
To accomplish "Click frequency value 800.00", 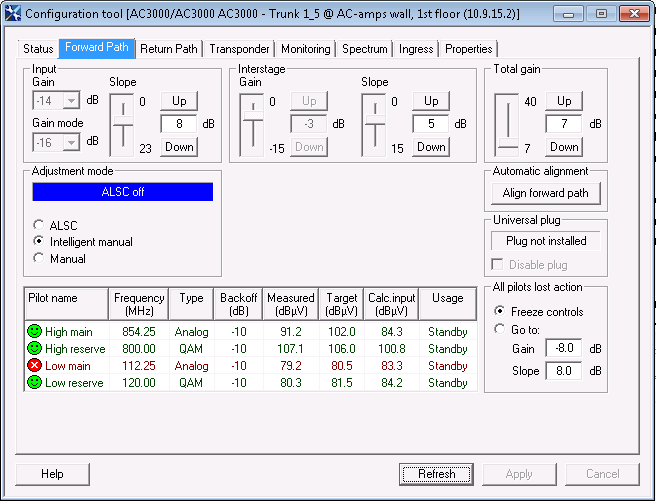I will tap(139, 348).
